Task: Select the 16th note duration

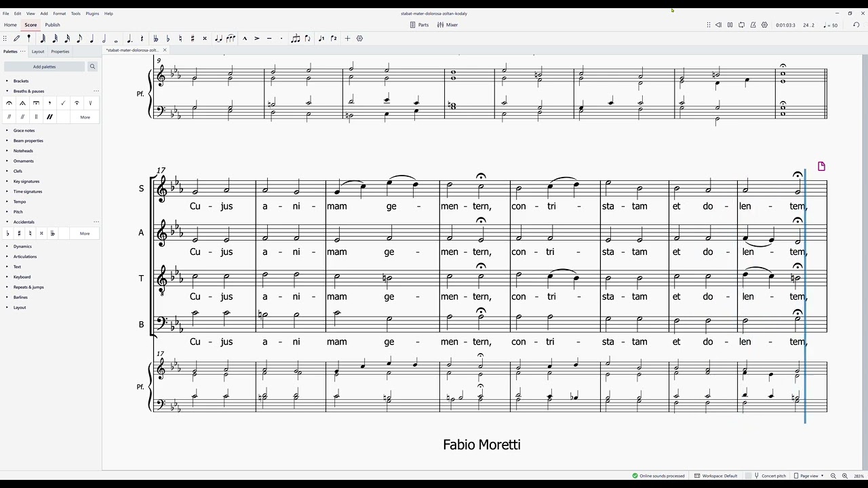Action: pyautogui.click(x=67, y=39)
